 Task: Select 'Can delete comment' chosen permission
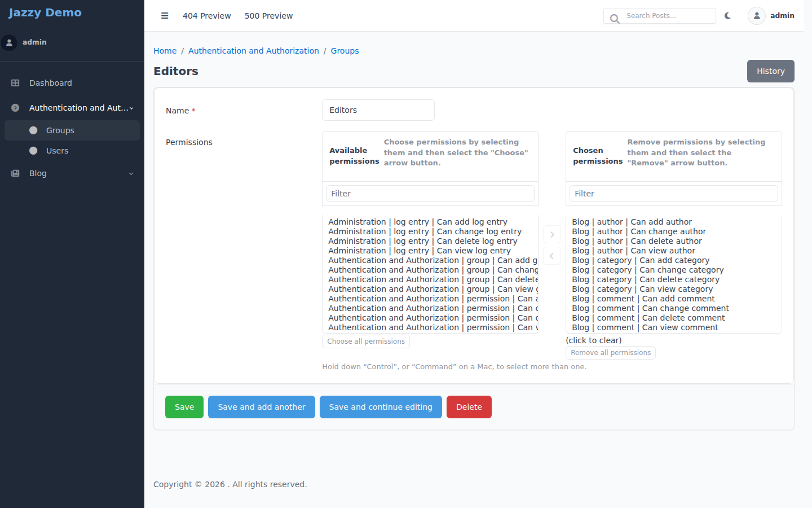click(x=674, y=318)
